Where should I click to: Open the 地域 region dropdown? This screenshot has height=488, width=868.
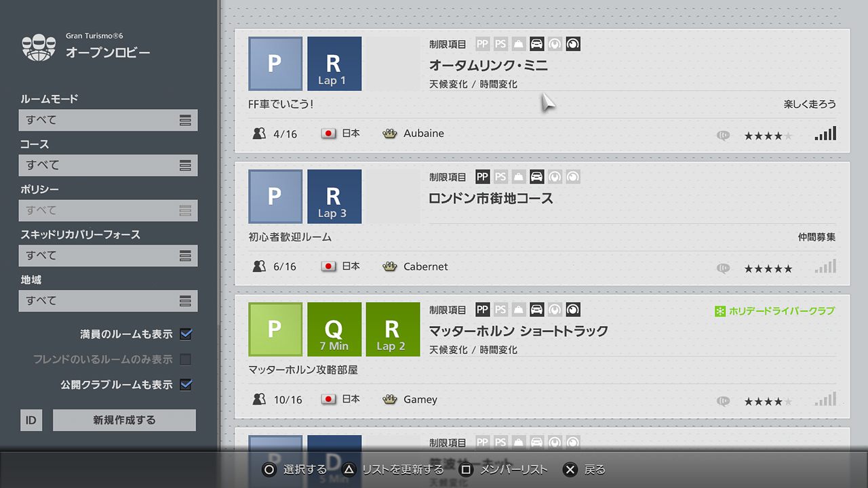tap(108, 301)
